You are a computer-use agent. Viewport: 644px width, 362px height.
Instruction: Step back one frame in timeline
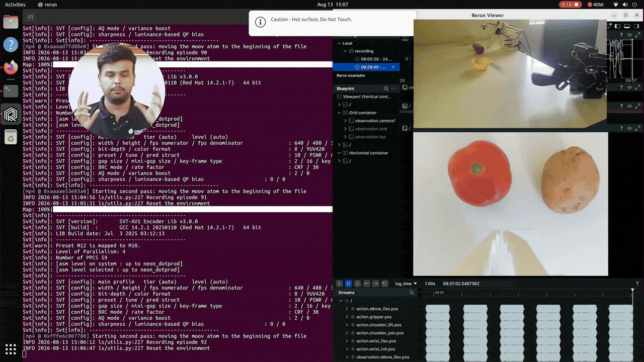pos(367,284)
